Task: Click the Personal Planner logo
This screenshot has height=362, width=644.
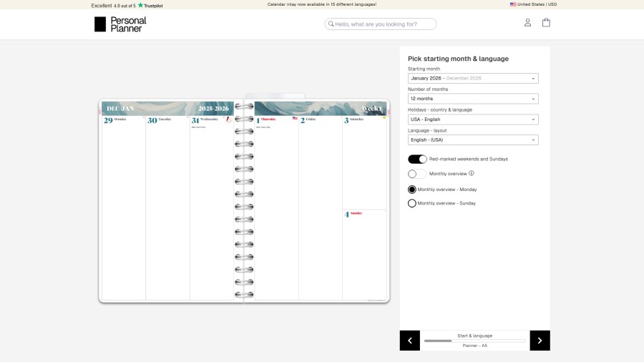Action: click(120, 24)
